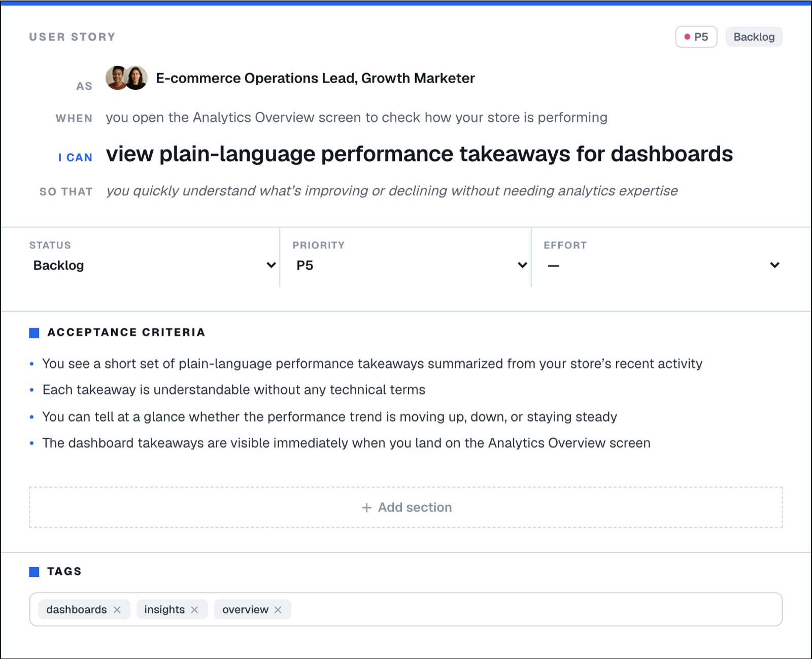Viewport: 812px width, 659px height.
Task: Click the Acceptance Criteria blue square icon
Action: 35,333
